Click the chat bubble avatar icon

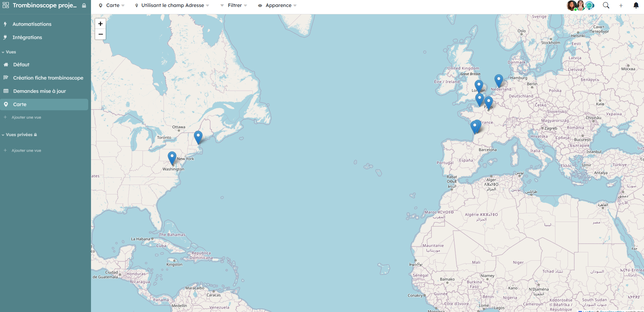pos(590,6)
